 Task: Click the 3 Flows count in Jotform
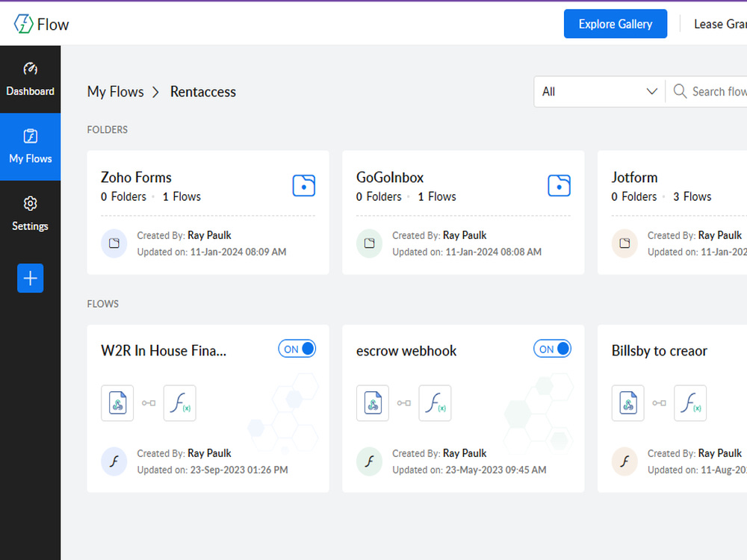692,196
